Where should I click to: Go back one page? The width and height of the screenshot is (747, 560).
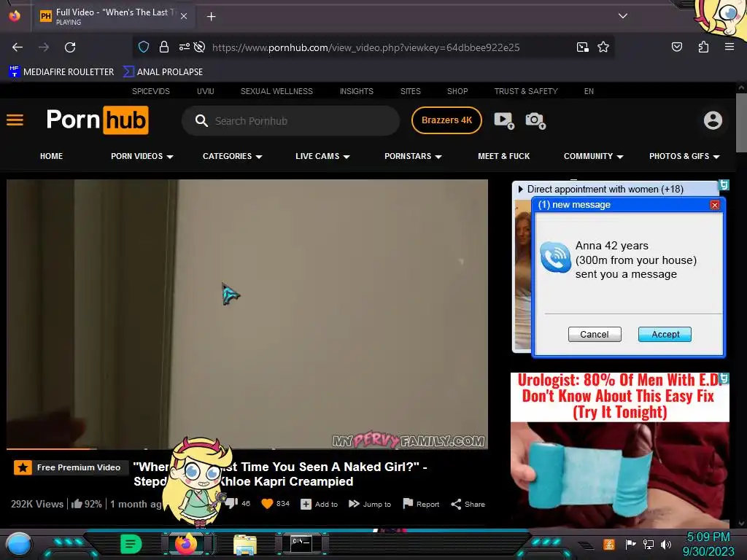tap(18, 47)
